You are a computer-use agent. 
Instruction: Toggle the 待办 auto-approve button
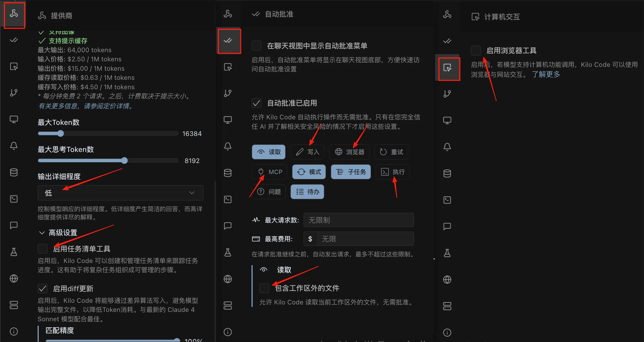307,192
